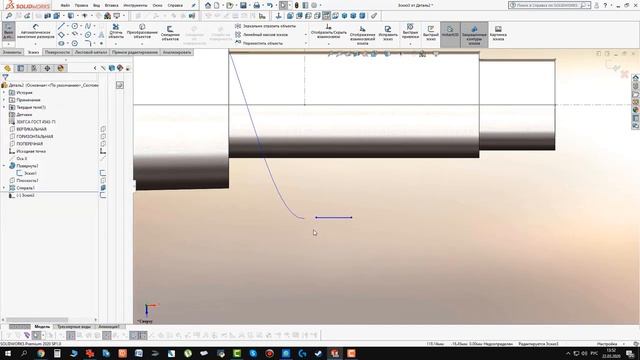Open Chrome from the taskbar
The height and width of the screenshot is (360, 640).
pyautogui.click(x=41, y=353)
